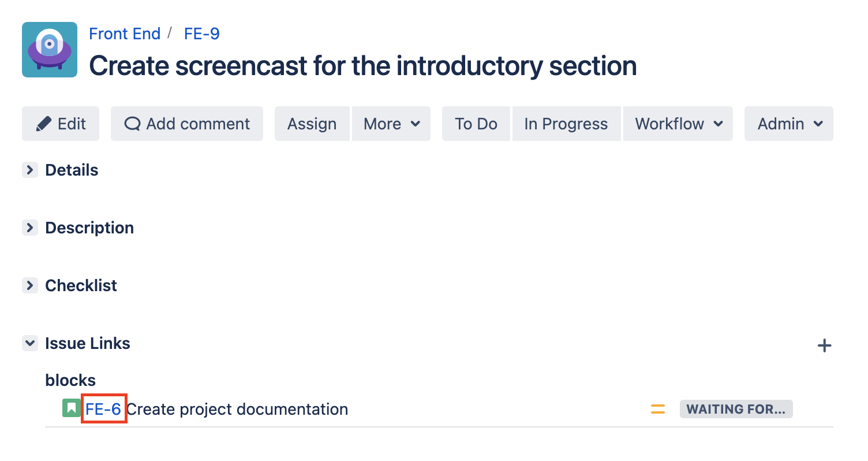Click the green story type icon beside FE-6
This screenshot has width=868, height=461.
[72, 408]
